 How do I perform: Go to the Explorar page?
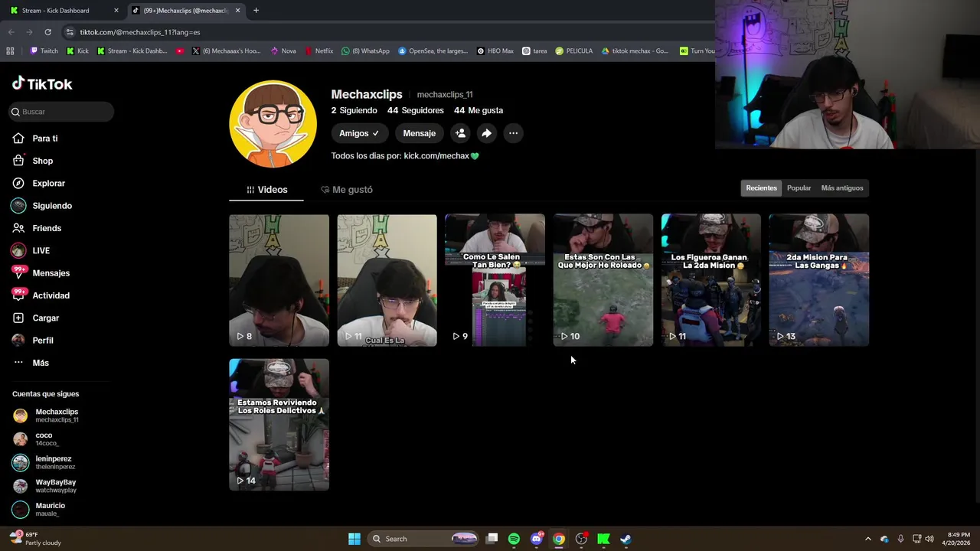[39, 184]
